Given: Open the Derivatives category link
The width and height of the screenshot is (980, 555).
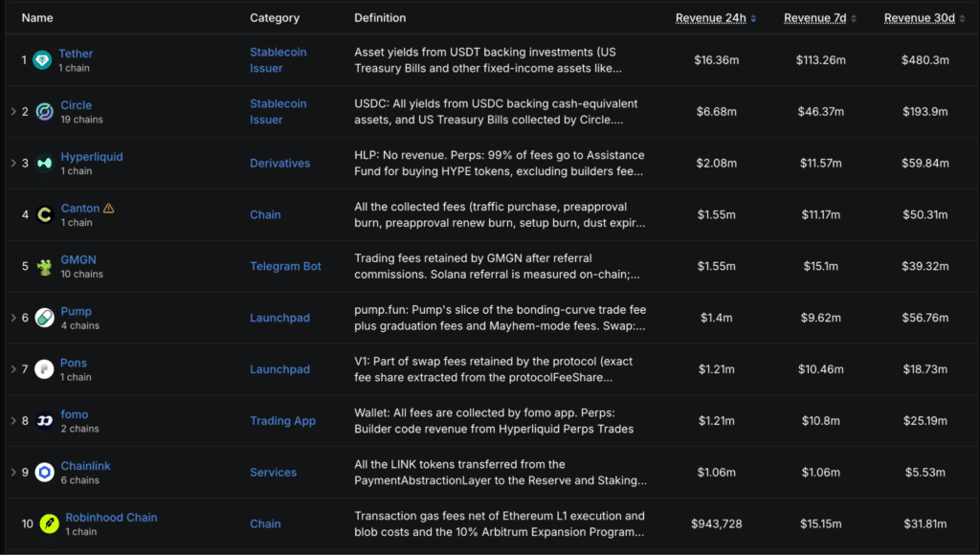Looking at the screenshot, I should tap(280, 163).
